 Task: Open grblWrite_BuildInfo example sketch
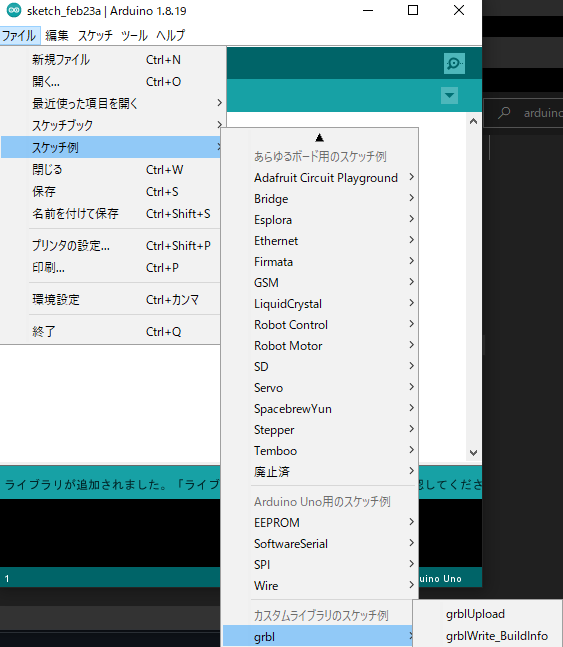pos(488,636)
